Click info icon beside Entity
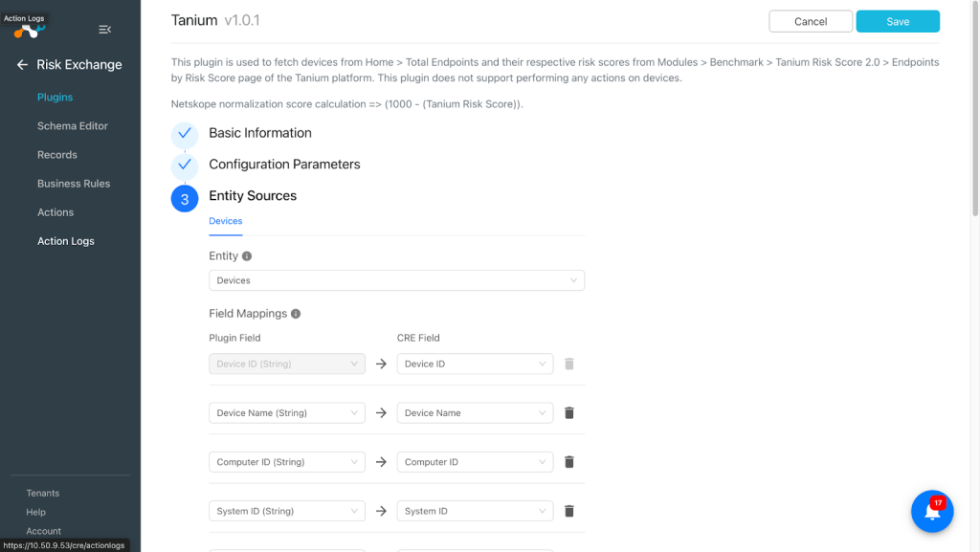Viewport: 980px width, 552px height. 247,256
